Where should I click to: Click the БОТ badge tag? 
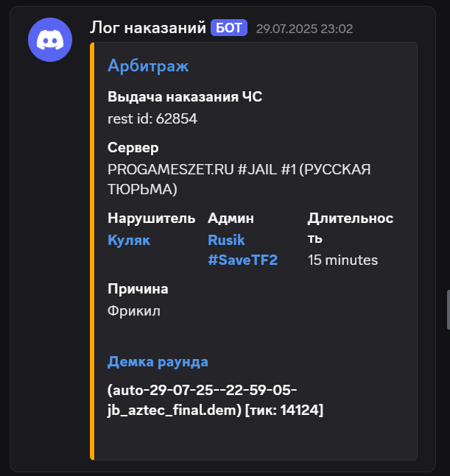[x=229, y=28]
